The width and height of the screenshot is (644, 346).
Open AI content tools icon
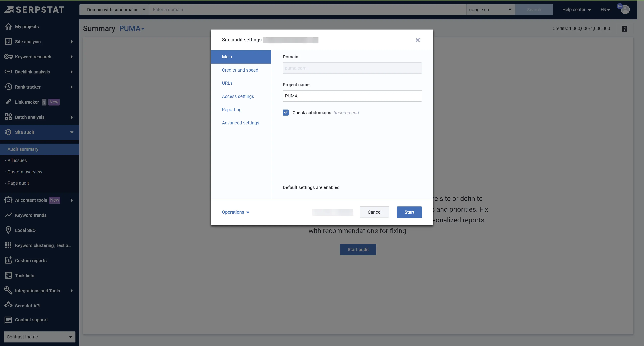point(9,200)
